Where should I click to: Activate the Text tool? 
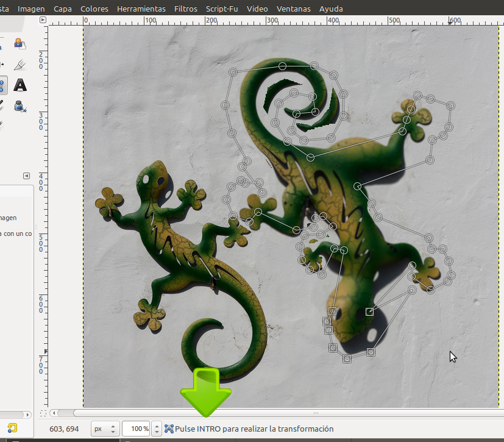coord(20,85)
